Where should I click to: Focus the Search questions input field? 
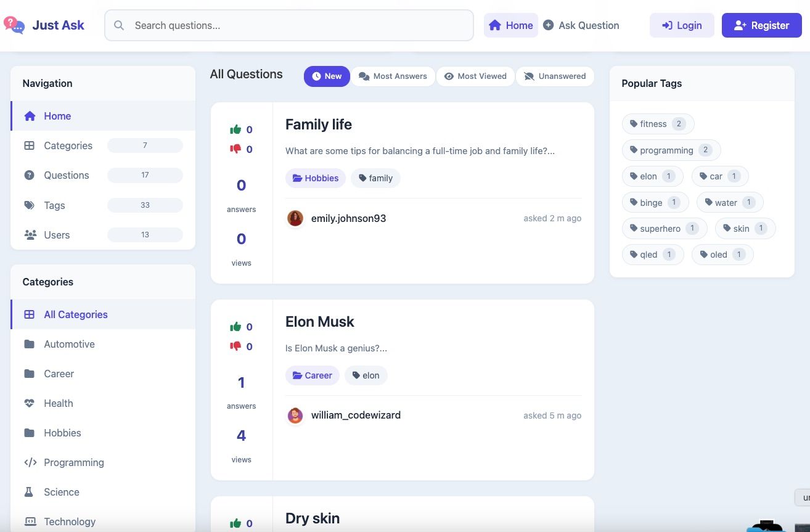[x=289, y=25]
